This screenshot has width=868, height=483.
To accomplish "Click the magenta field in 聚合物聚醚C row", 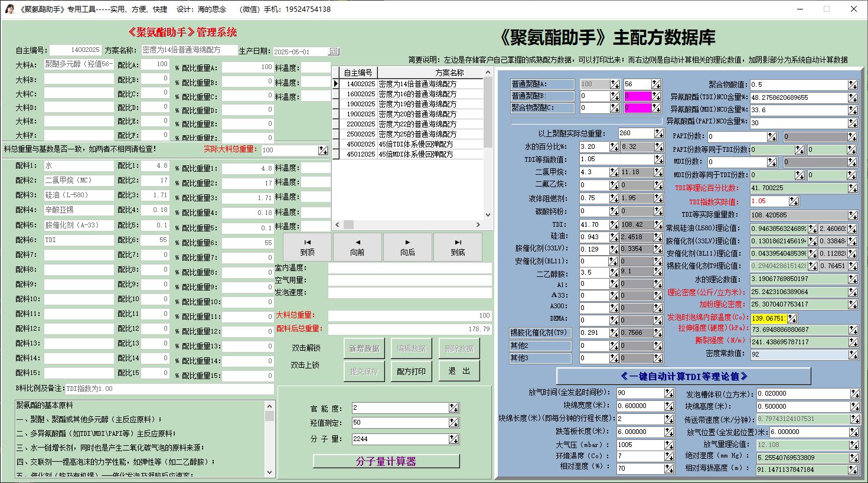I will pyautogui.click(x=638, y=108).
